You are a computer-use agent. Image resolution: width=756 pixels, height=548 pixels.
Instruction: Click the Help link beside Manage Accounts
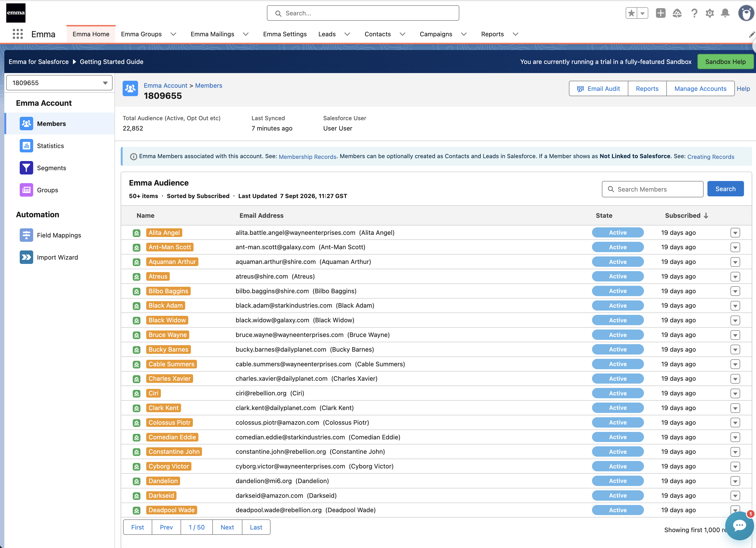point(743,89)
